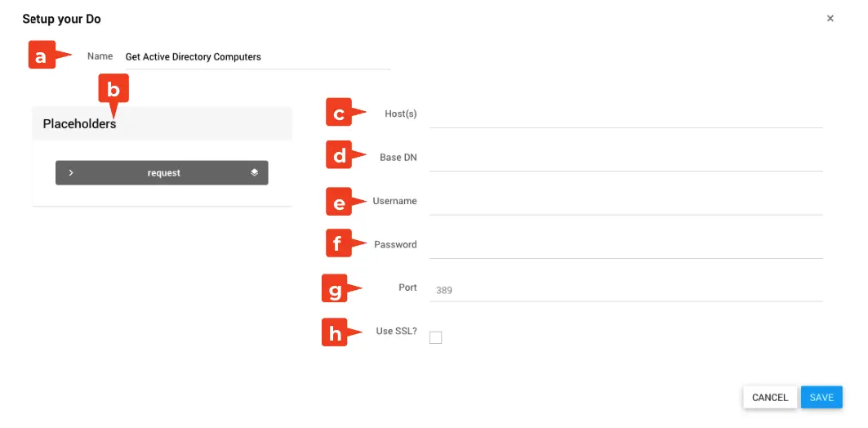Image resolution: width=868 pixels, height=428 pixels.
Task: Expand the request placeholder chevron
Action: 72,172
